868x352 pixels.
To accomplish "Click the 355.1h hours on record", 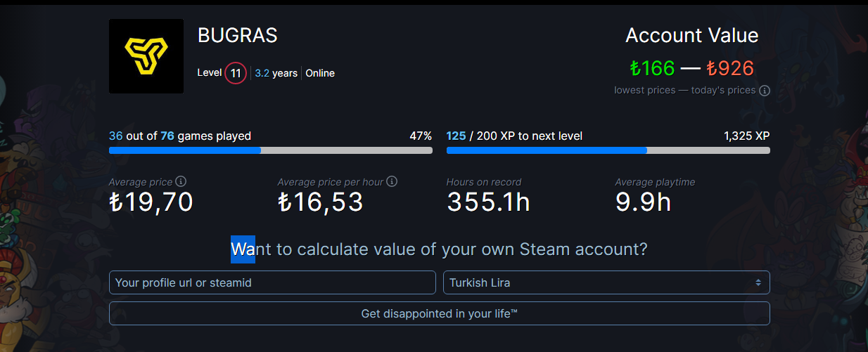I will point(488,202).
